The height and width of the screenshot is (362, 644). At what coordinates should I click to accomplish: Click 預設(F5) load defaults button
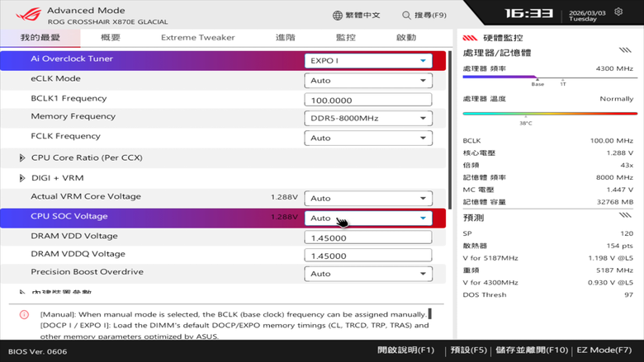469,350
